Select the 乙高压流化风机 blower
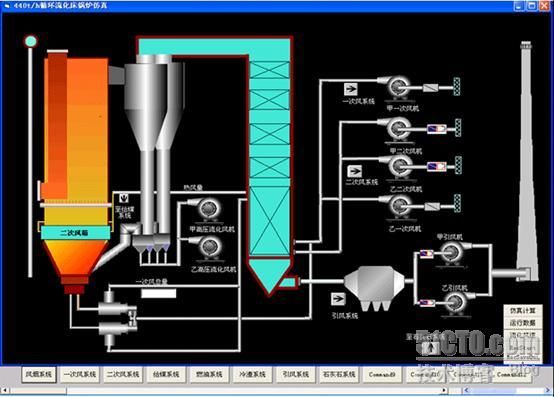 coord(210,247)
